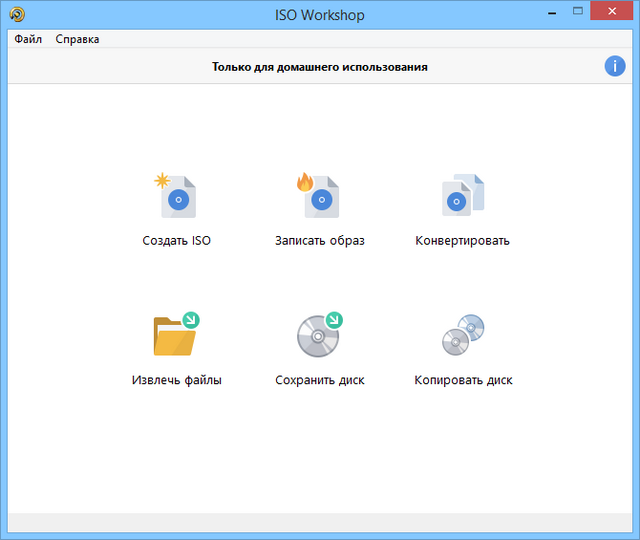640x540 pixels.
Task: Click the Конвертировать double-document icon
Action: coord(463,195)
